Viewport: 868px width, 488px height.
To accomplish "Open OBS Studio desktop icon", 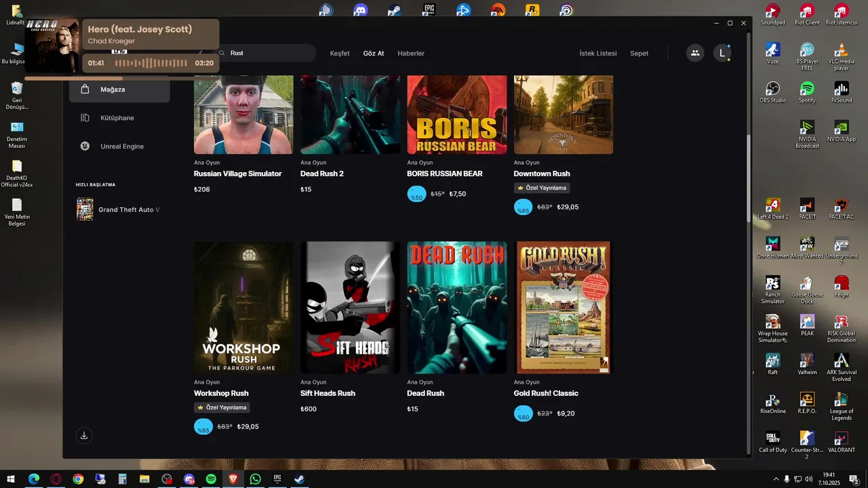I will [773, 92].
